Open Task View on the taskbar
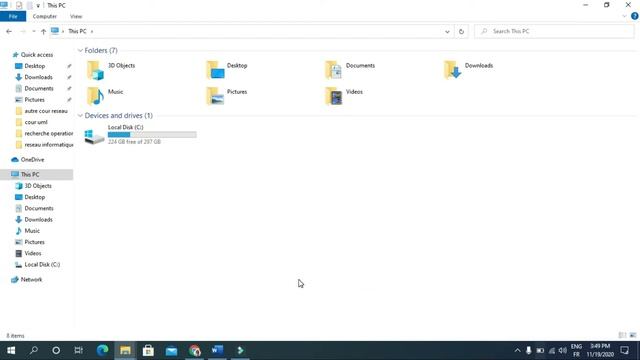 point(78,350)
